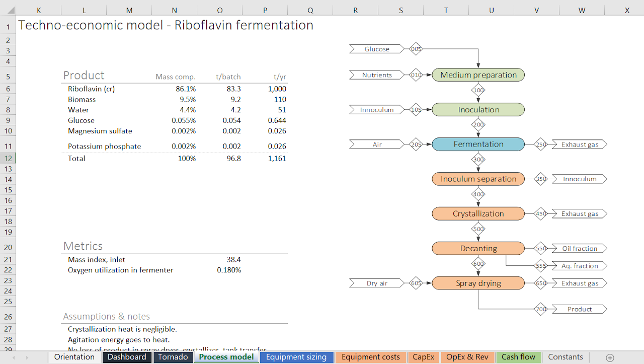This screenshot has height=364, width=644.
Task: Select the Riboflavin mass composition cell 86.1%
Action: click(183, 89)
